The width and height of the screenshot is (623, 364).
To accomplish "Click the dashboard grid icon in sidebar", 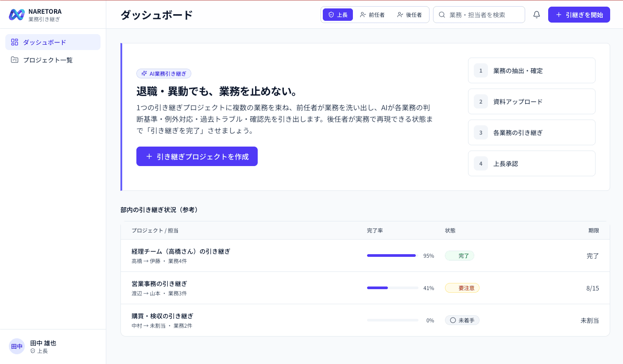I will point(15,42).
